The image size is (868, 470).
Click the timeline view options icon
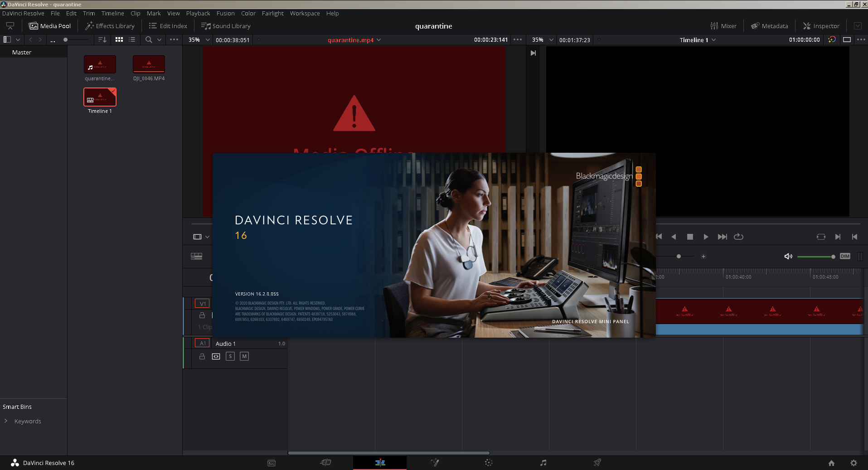pos(196,256)
